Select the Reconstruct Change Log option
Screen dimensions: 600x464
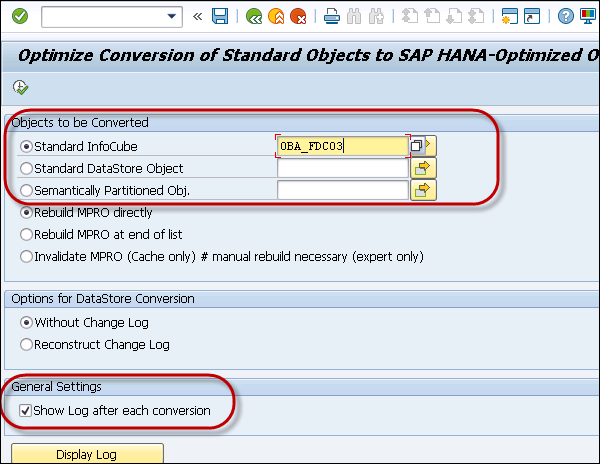[x=27, y=345]
